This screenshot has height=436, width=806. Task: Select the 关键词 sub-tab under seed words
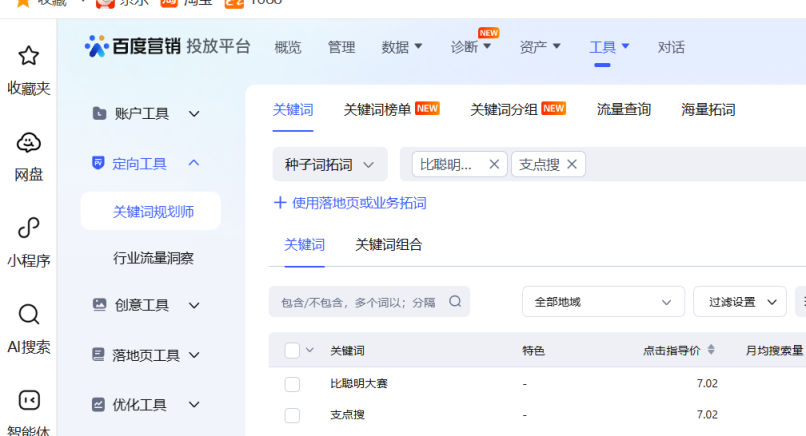pos(304,245)
